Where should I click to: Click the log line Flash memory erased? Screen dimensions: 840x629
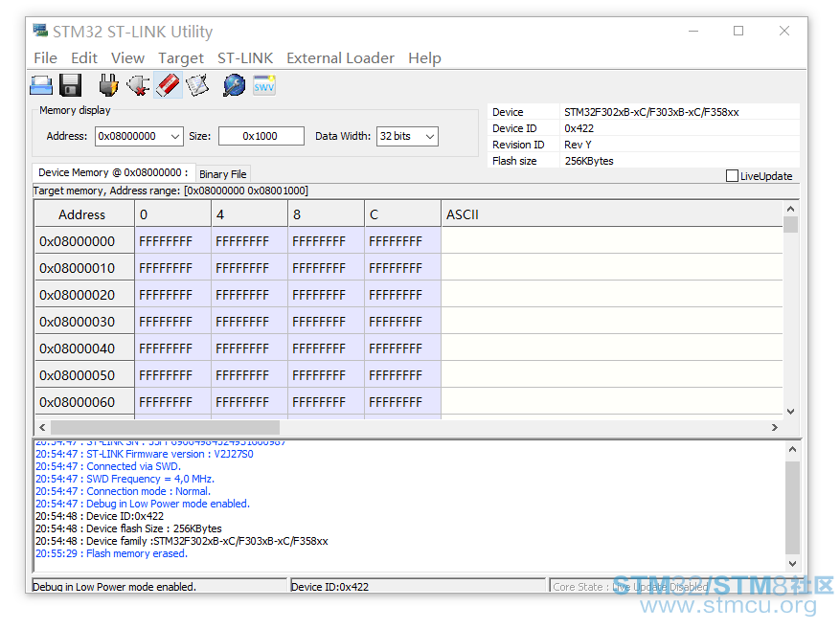coord(111,553)
